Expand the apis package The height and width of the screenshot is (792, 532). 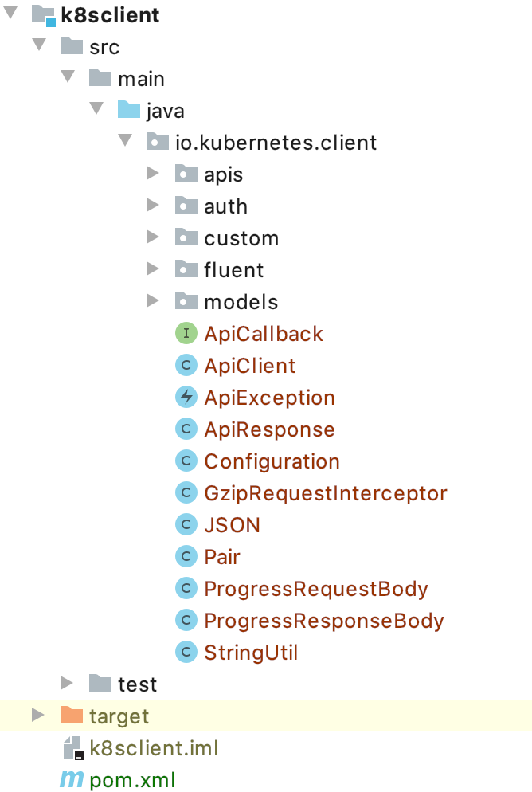click(151, 174)
